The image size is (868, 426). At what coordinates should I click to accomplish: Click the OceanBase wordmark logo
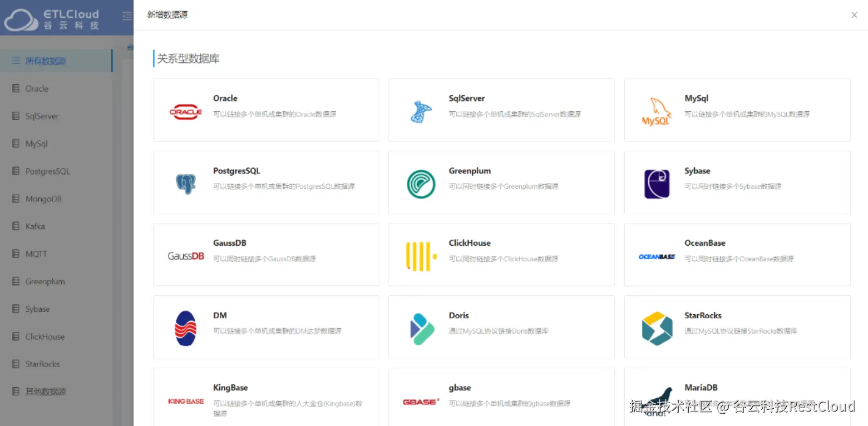coord(657,256)
